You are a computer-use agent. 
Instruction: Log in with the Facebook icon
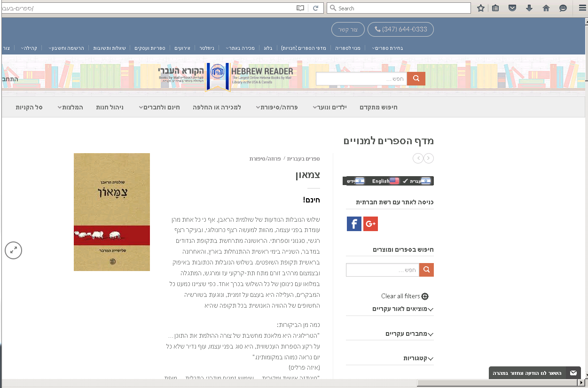(x=354, y=224)
